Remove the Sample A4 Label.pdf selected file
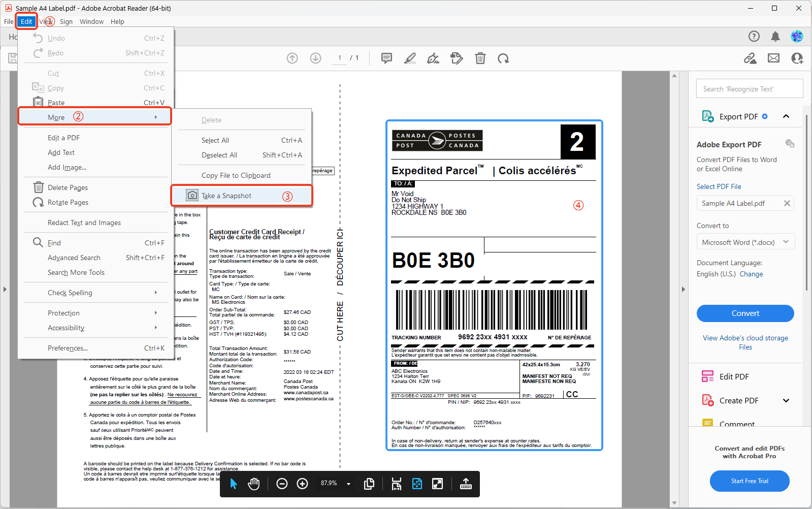 coord(787,203)
